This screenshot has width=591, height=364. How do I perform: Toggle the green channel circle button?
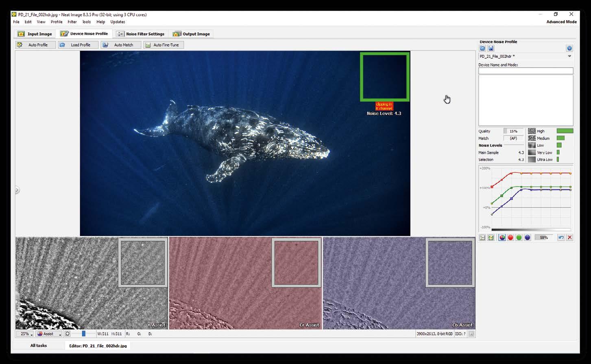(519, 238)
